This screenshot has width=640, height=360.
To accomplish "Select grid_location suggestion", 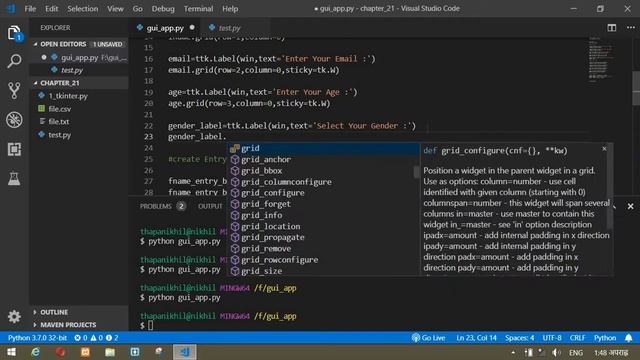I will coord(323,226).
